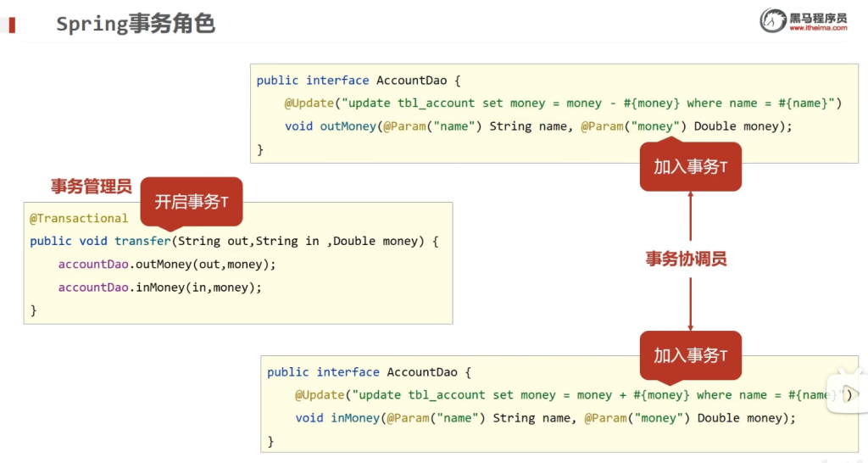Screen dimensions: 868x463
Task: Click the 事务协调员 red label
Action: coord(686,259)
